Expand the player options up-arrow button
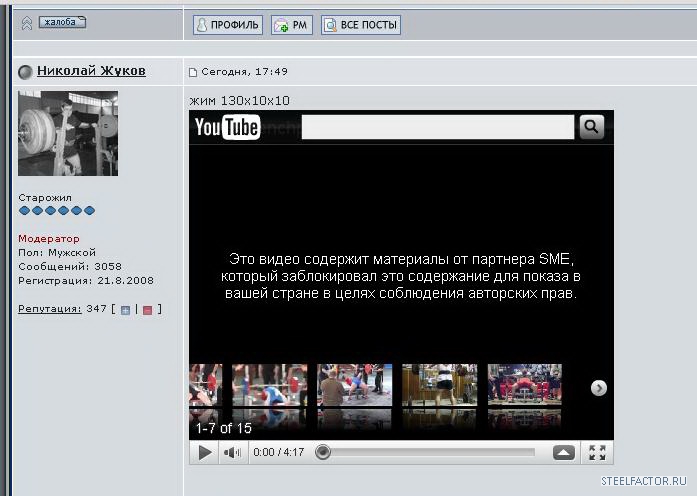The height and width of the screenshot is (496, 697). pyautogui.click(x=564, y=453)
